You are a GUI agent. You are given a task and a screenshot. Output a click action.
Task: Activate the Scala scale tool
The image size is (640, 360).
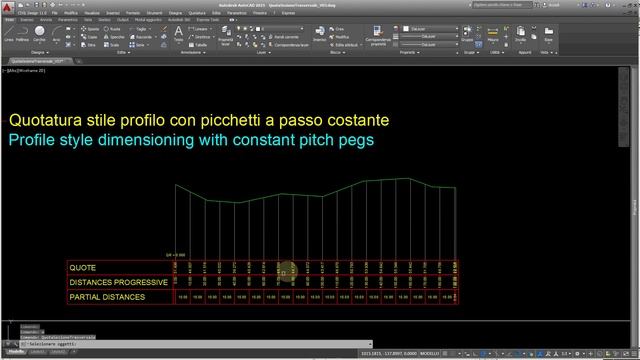111,45
